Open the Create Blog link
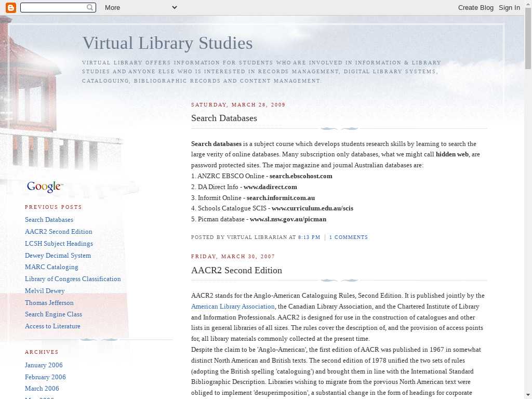Screen dimensions: 532x399 475,7
